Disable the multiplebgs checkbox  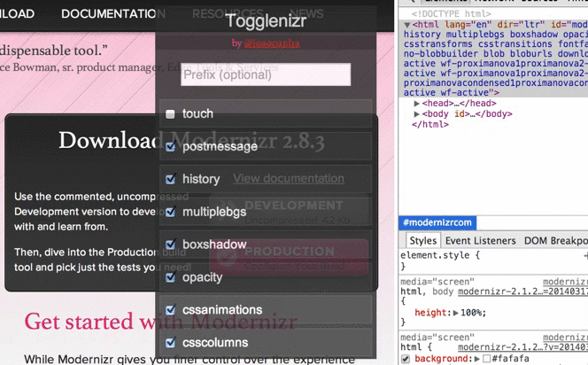coord(170,212)
